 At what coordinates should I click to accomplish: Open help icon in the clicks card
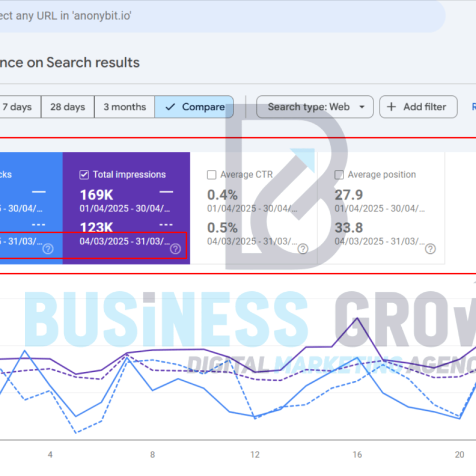click(x=48, y=249)
